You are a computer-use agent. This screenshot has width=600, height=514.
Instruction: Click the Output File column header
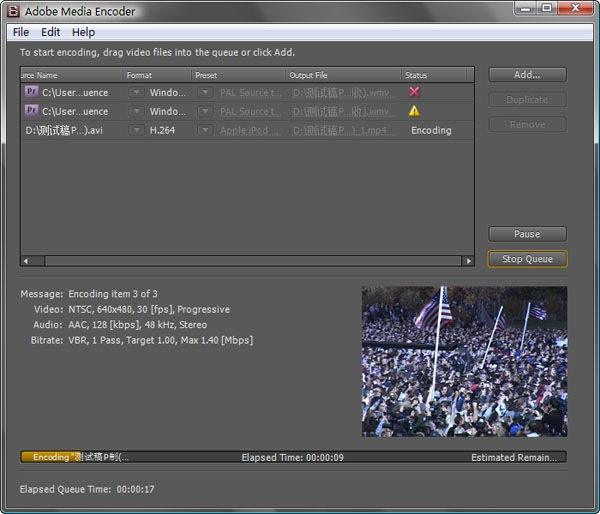point(343,75)
